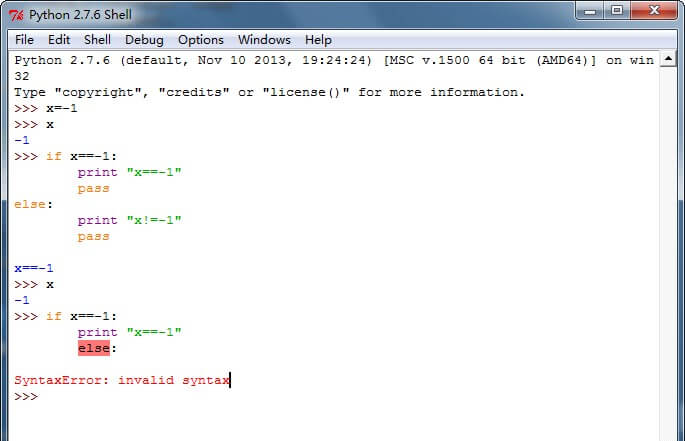685x441 pixels.
Task: Click the first blue '-1' output
Action: point(22,140)
